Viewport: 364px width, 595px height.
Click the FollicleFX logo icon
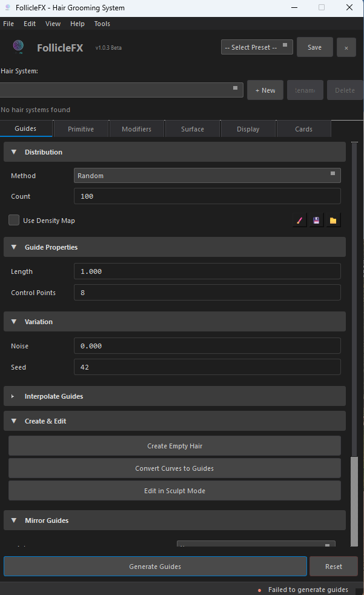18,47
